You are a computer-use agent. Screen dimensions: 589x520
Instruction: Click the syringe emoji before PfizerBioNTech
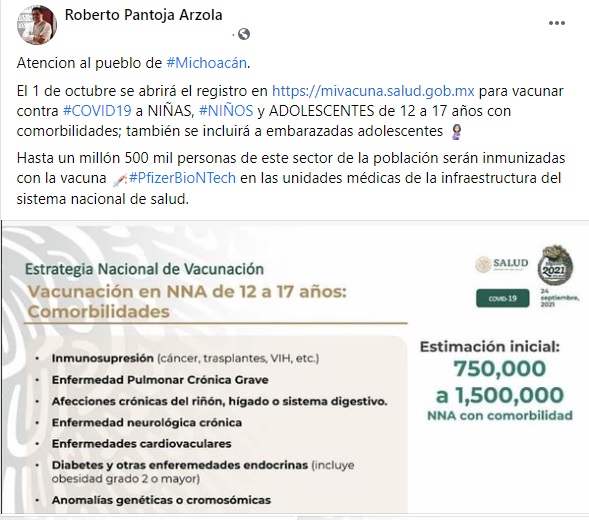point(119,180)
